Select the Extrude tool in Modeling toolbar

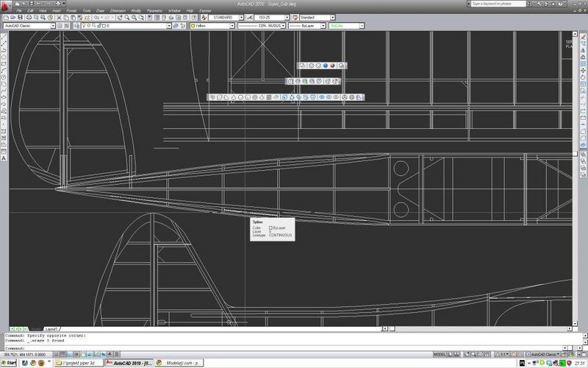285,97
